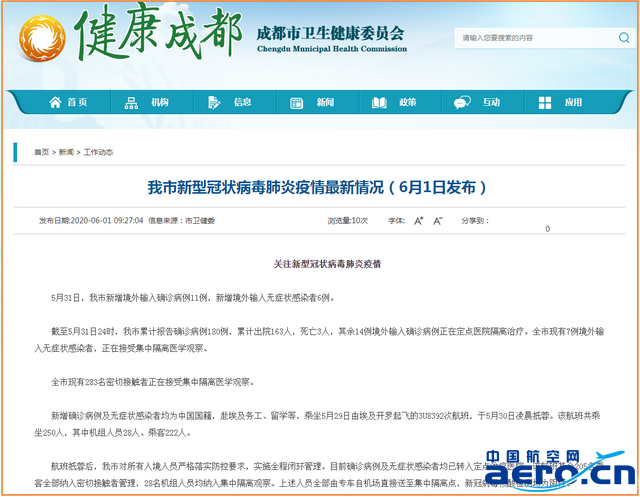Click the 信息来源：市卫健委 text
The height and width of the screenshot is (497, 640).
coord(181,221)
